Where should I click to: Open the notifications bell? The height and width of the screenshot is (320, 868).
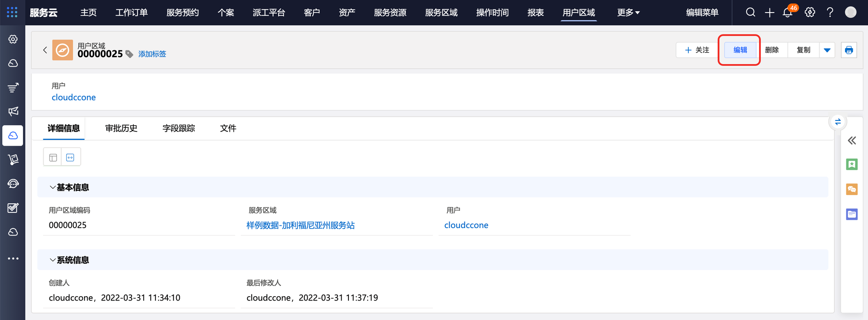pos(788,13)
